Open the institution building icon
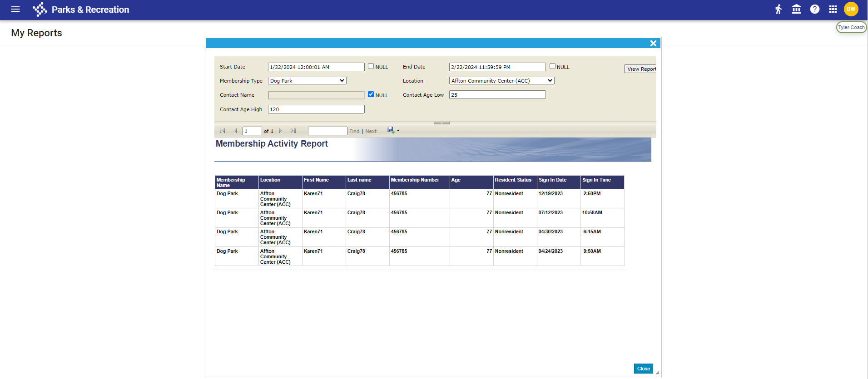The height and width of the screenshot is (379, 868). [796, 9]
